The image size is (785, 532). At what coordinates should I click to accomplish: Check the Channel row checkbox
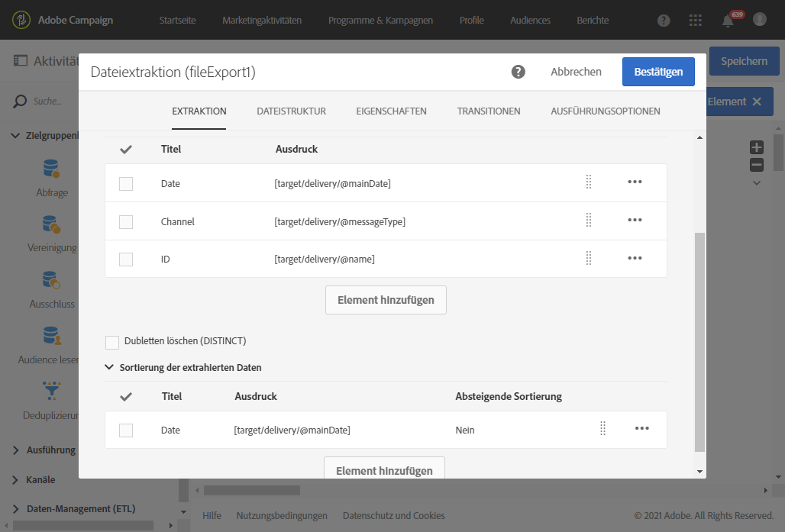[x=126, y=222]
